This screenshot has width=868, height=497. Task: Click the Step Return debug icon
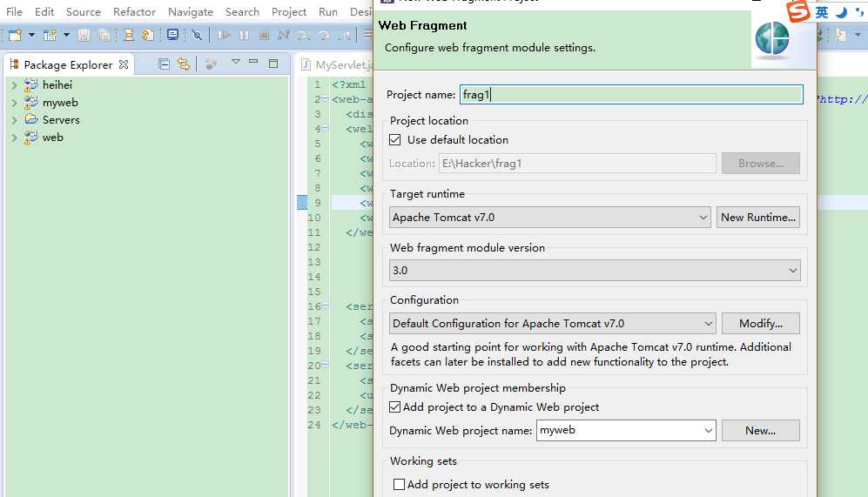pyautogui.click(x=344, y=35)
